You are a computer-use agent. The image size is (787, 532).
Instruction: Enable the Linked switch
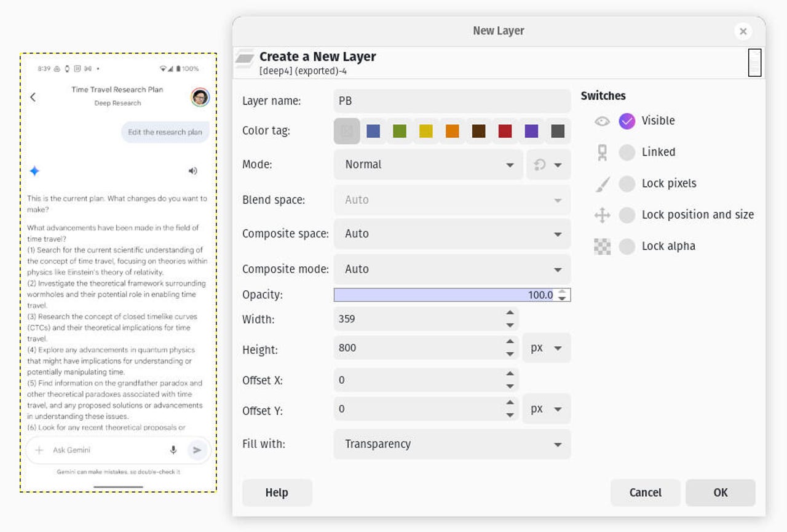627,153
